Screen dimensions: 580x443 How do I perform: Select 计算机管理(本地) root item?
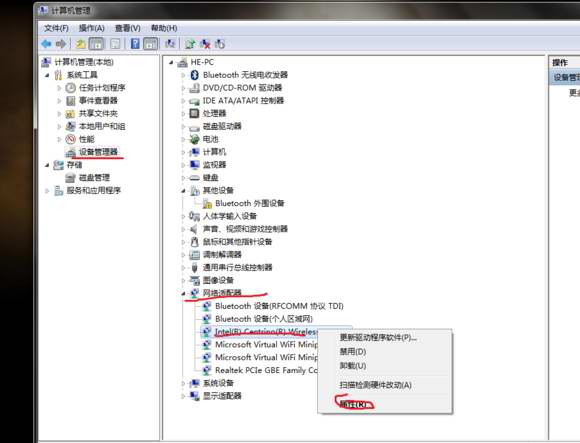[84, 62]
